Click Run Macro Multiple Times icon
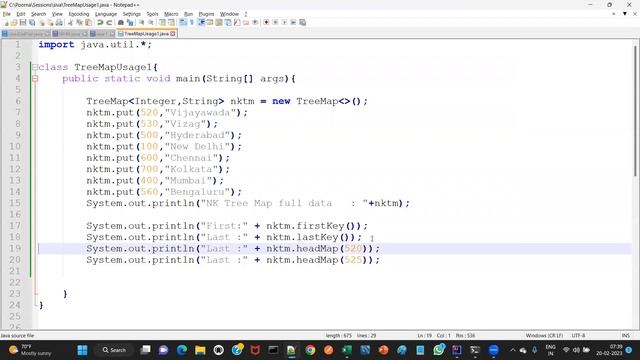 click(x=293, y=22)
